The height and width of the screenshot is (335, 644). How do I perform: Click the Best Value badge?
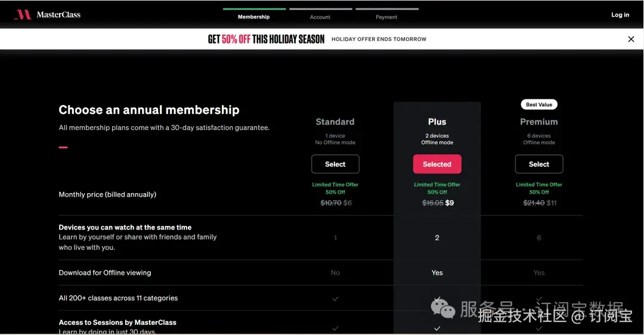tap(539, 104)
